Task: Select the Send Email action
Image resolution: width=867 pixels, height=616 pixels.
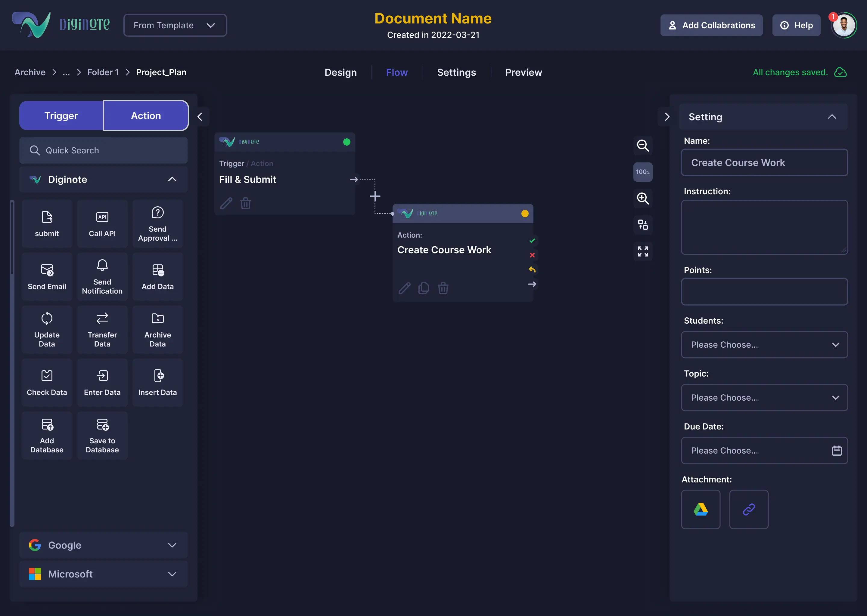Action: (x=47, y=276)
